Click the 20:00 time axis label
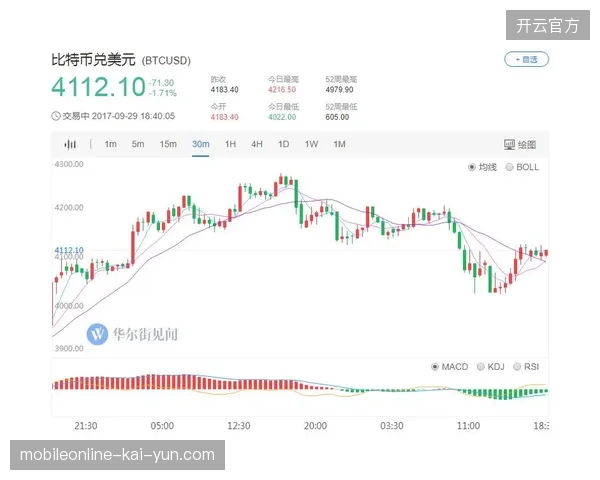The height and width of the screenshot is (480, 600). 315,426
